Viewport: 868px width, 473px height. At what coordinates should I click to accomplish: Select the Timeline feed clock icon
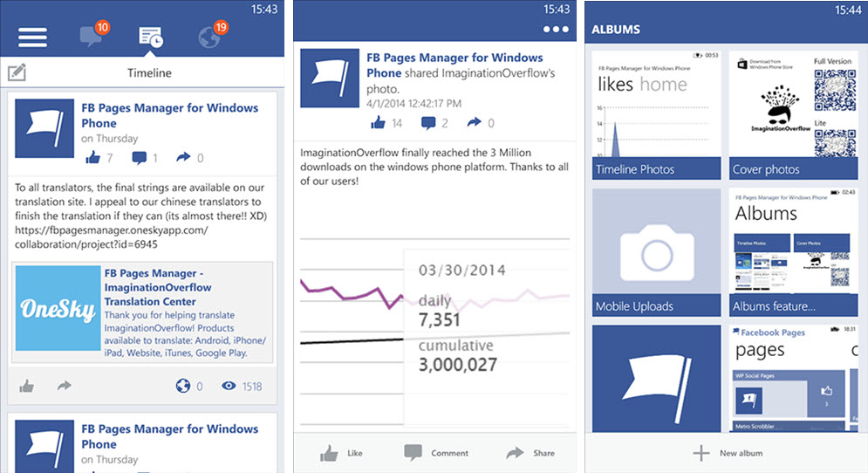150,38
